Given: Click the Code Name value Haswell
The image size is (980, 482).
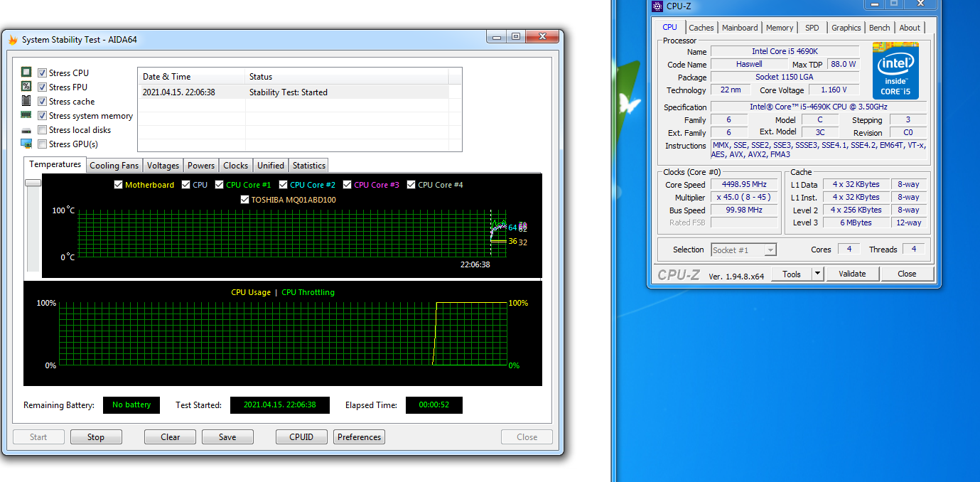Looking at the screenshot, I should pyautogui.click(x=749, y=64).
